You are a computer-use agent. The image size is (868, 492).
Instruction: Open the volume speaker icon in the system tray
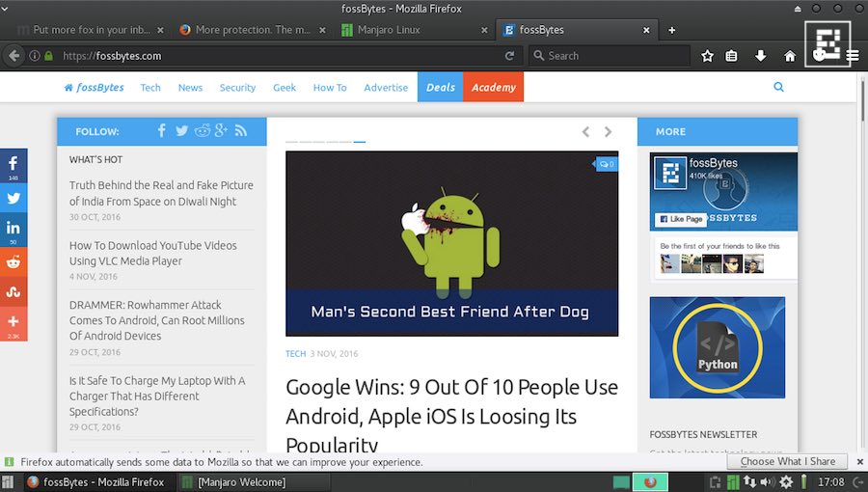coord(768,482)
